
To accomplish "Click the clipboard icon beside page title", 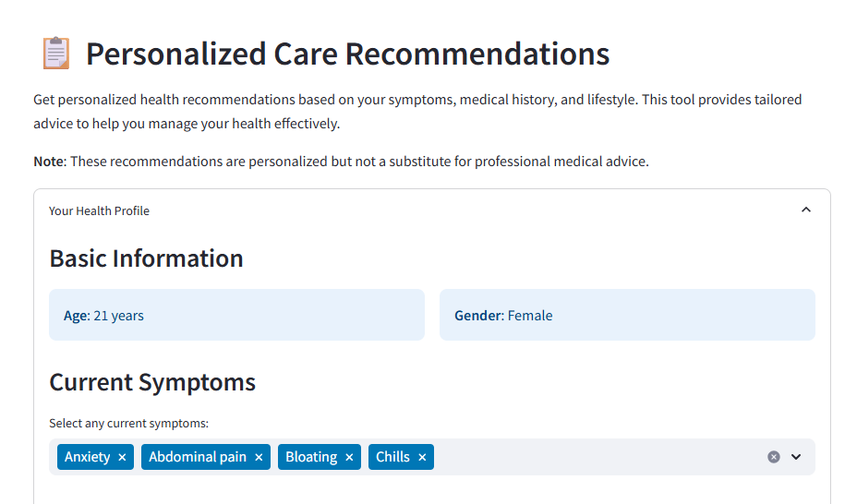I will tap(55, 54).
